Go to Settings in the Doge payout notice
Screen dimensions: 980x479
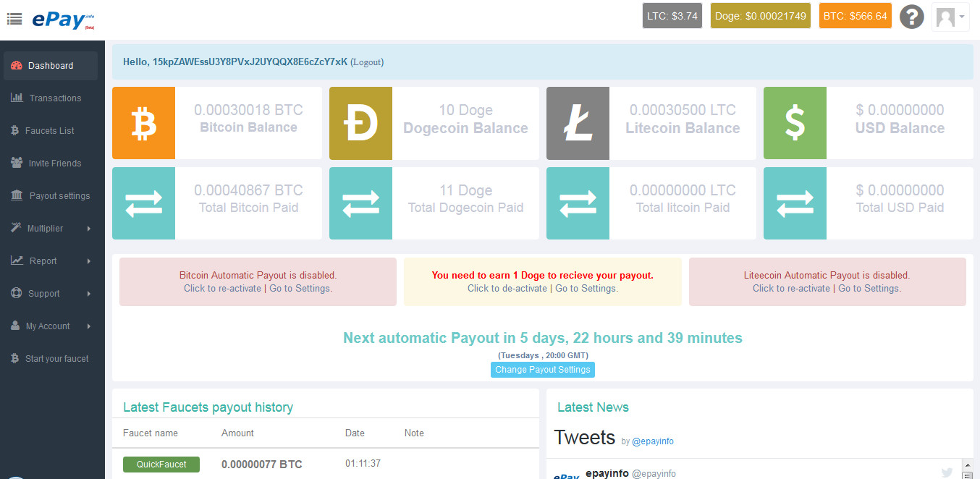click(587, 288)
